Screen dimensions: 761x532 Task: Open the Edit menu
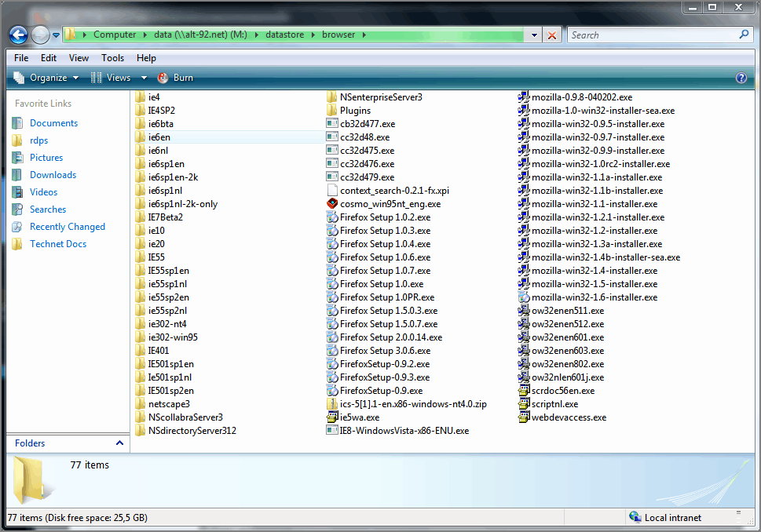(x=49, y=58)
